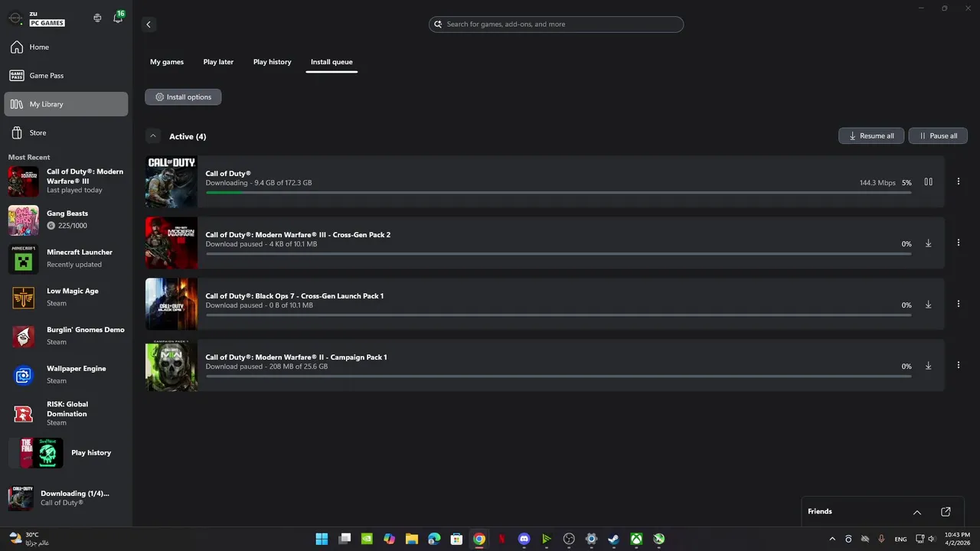Focus the search games and add-ons field
The width and height of the screenshot is (980, 551).
point(556,24)
